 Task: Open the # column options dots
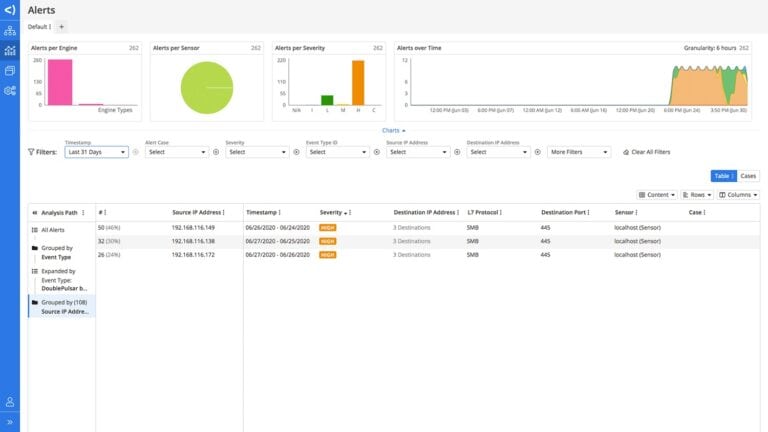tap(105, 213)
